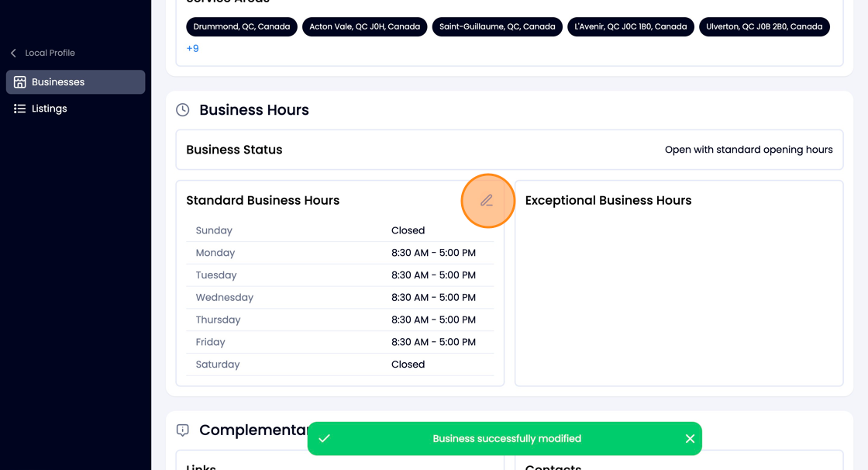
Task: Click the Business Status label
Action: click(x=234, y=150)
